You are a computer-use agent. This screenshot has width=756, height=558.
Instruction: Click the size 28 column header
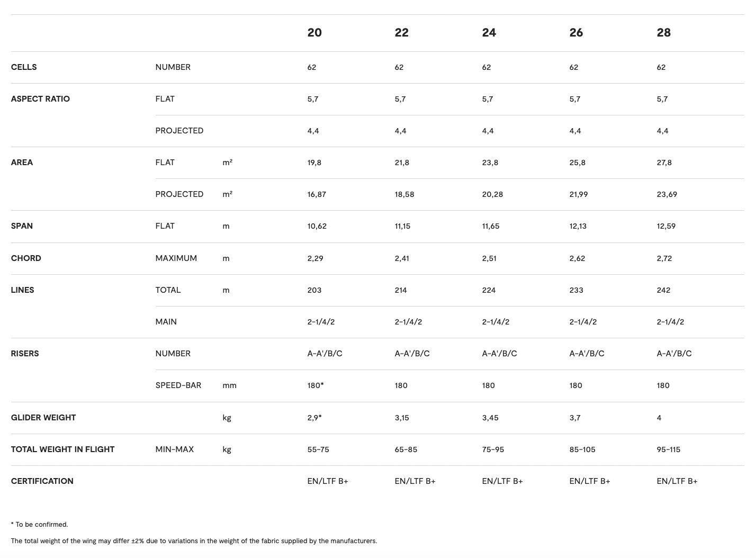pos(663,33)
